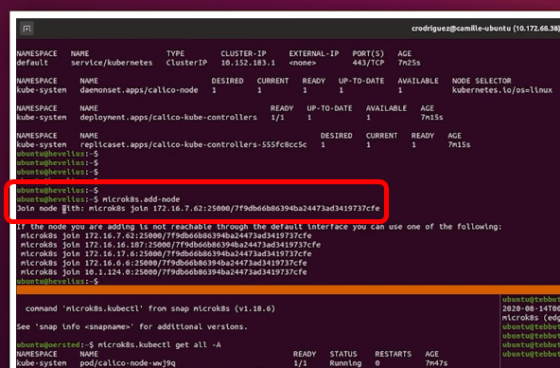
Task: Select the join line with 172.16.6.6
Action: pyautogui.click(x=164, y=263)
